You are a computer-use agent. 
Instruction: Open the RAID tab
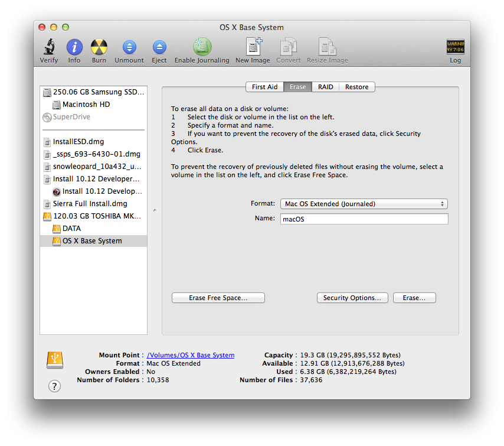(x=325, y=86)
